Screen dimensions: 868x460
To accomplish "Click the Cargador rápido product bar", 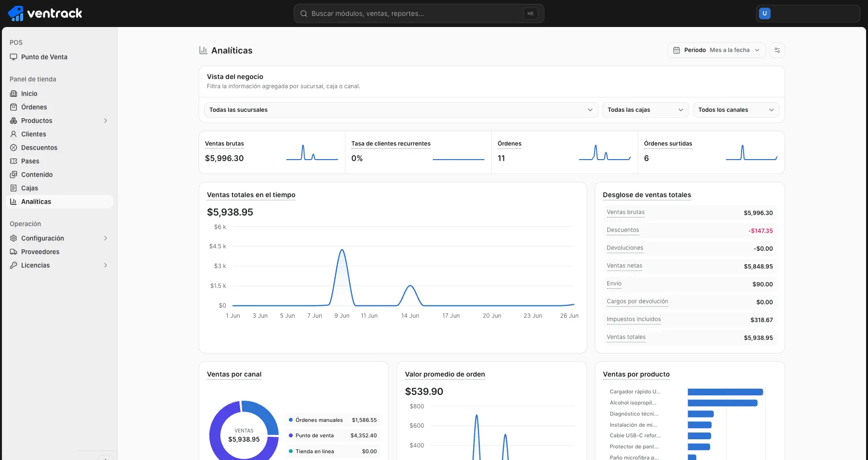I will point(725,392).
